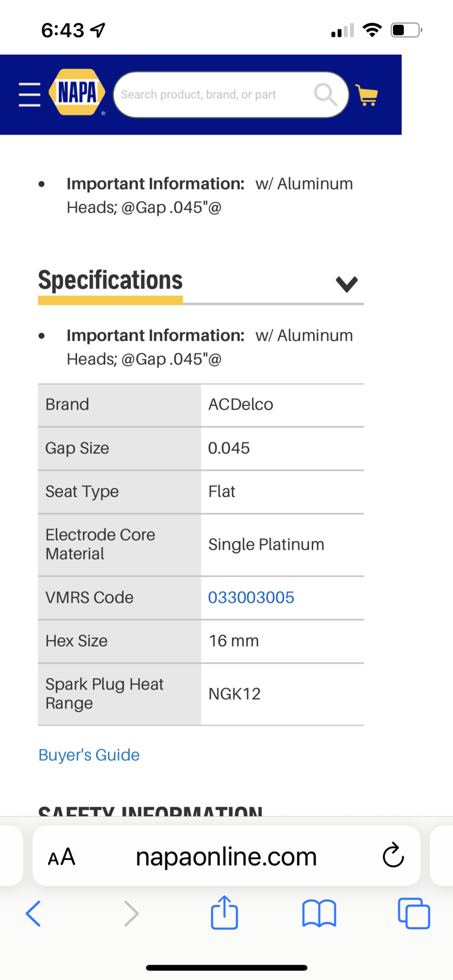This screenshot has height=980, width=453.
Task: Reload the page in Safari
Action: point(393,855)
